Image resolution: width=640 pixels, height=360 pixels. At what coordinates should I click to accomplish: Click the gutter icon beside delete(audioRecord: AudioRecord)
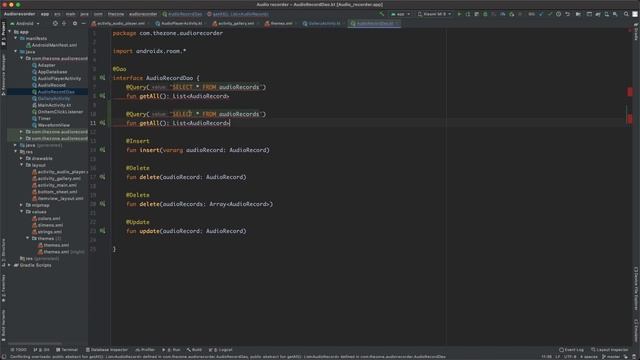point(102,177)
